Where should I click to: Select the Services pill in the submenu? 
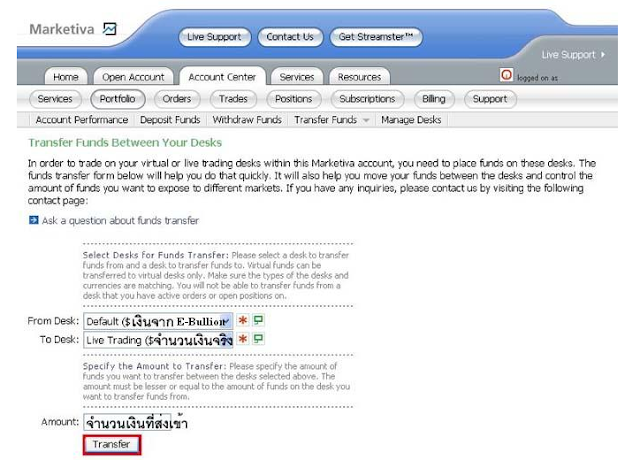(55, 99)
